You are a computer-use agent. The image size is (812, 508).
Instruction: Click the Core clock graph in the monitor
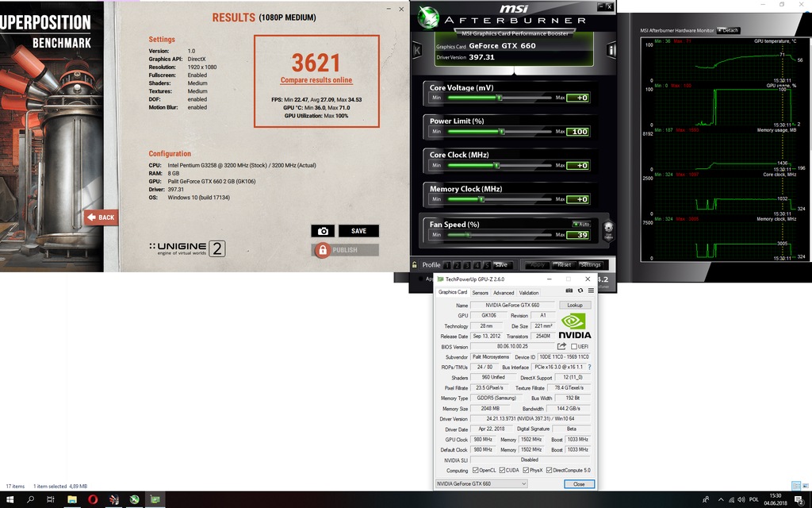pos(725,195)
